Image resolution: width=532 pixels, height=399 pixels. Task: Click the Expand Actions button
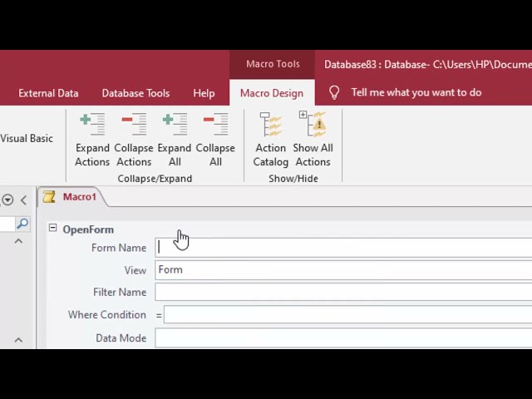click(92, 140)
